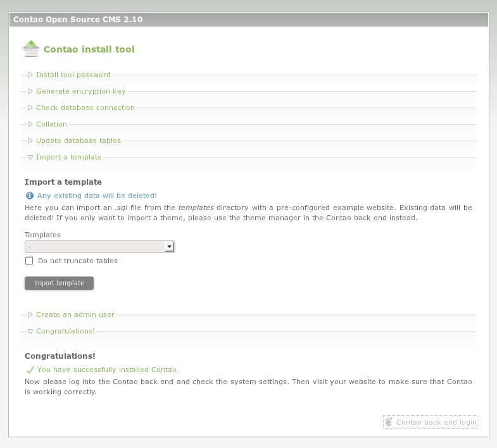Viewport: 497px width, 448px height.
Task: Click the Install tool password heading
Action: coord(73,75)
